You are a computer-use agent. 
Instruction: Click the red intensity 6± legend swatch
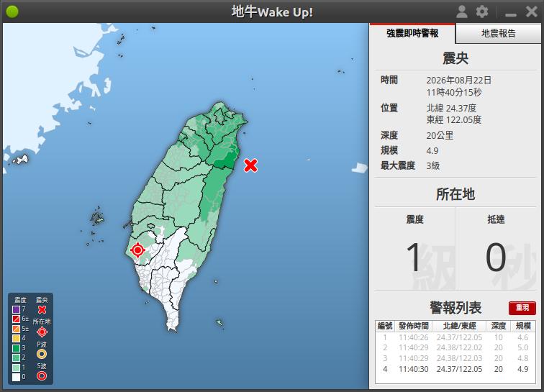[17, 319]
